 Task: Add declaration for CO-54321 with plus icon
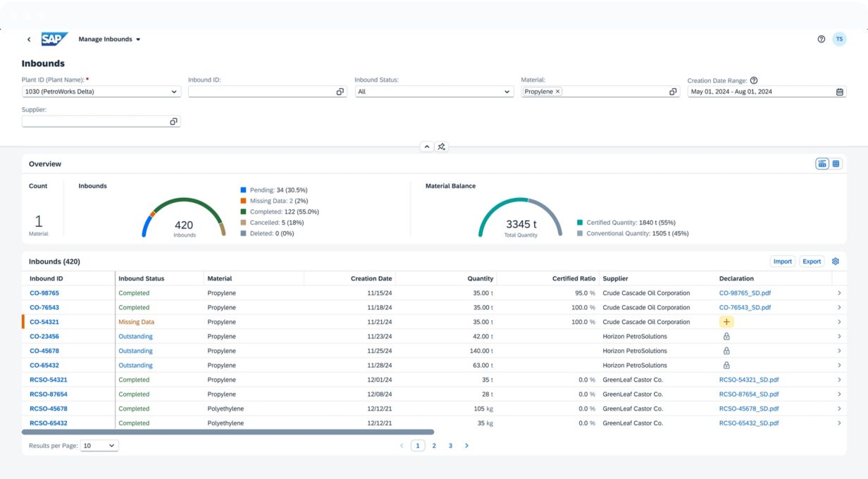[726, 322]
